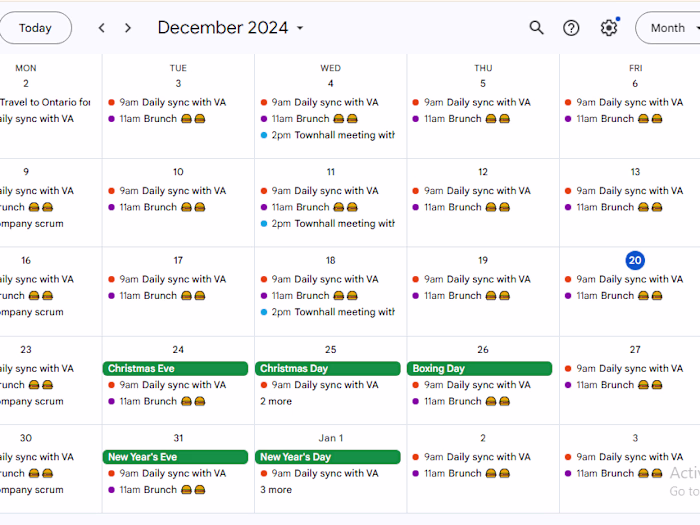Open 9am Daily sync on Dec 18
Image resolution: width=700 pixels, height=525 pixels.
tap(320, 279)
